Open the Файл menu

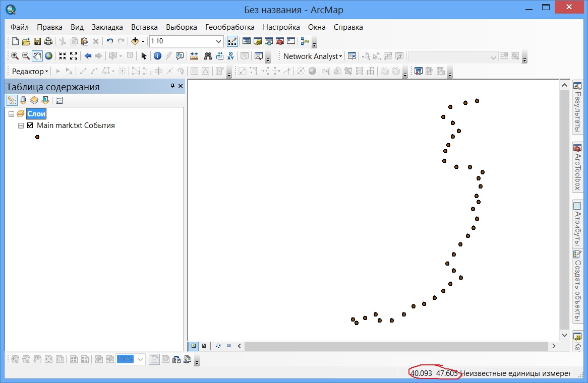(x=20, y=27)
